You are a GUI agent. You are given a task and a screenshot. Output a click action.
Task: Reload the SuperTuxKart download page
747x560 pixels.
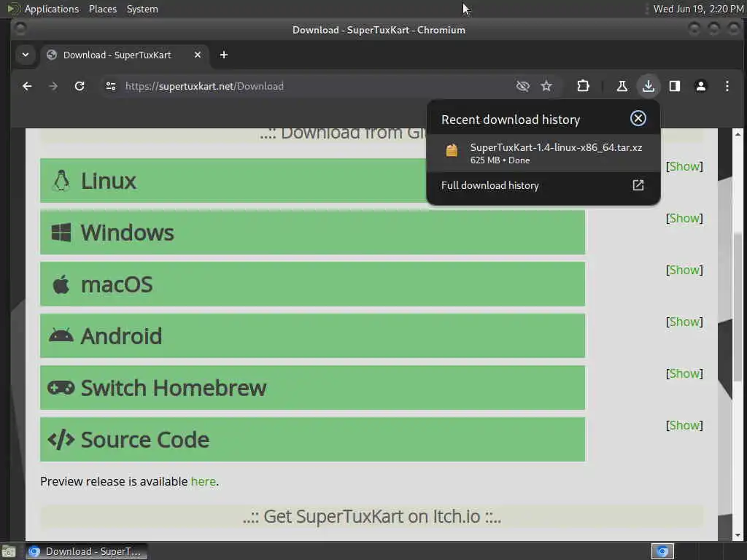tap(80, 86)
